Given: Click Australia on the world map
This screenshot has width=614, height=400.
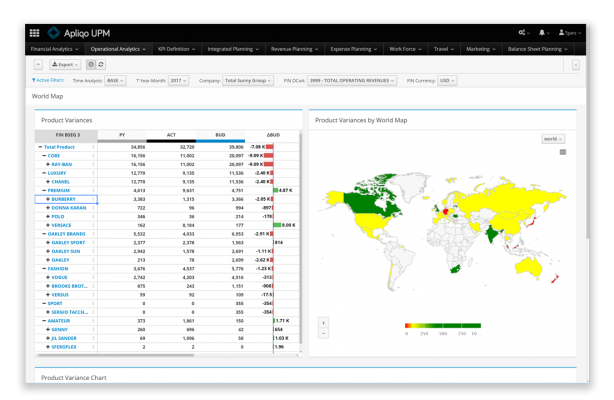Looking at the screenshot, I should point(529,267).
